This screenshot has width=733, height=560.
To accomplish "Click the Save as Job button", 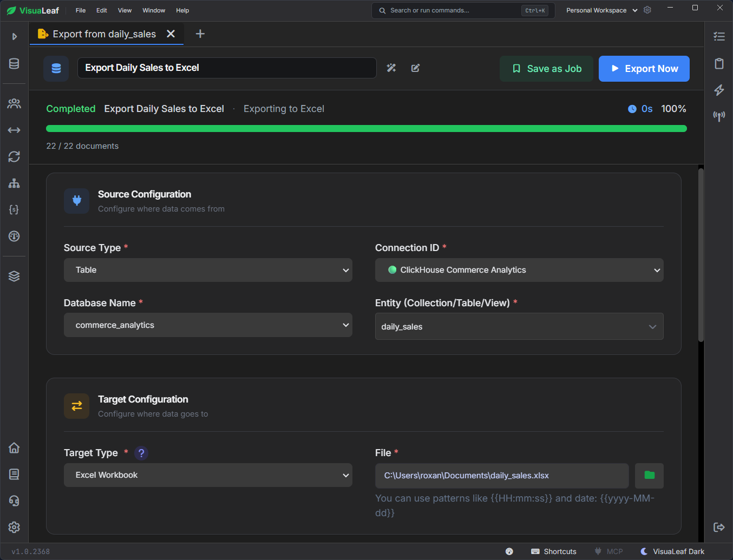I will pyautogui.click(x=546, y=69).
